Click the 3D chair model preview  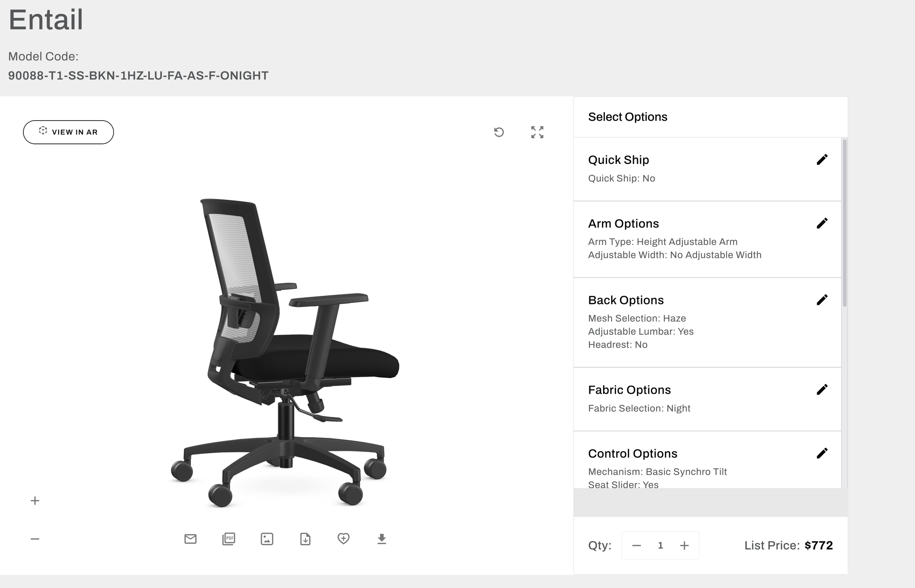tap(285, 353)
